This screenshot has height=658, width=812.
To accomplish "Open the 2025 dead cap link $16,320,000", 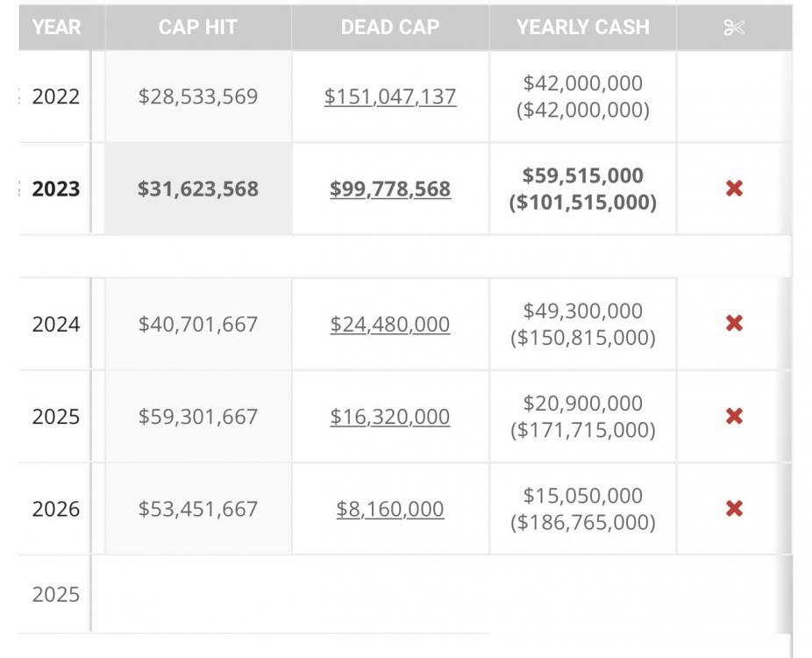I will (390, 417).
